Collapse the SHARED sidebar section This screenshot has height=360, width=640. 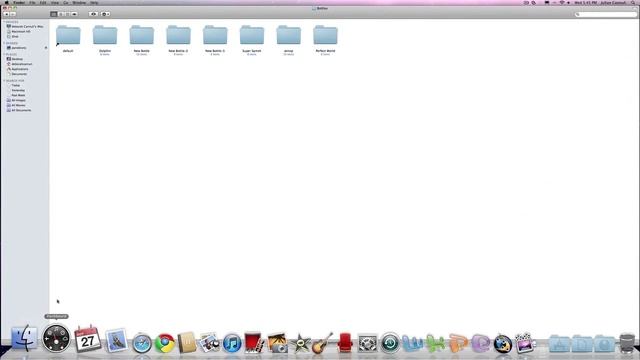[x=4, y=43]
